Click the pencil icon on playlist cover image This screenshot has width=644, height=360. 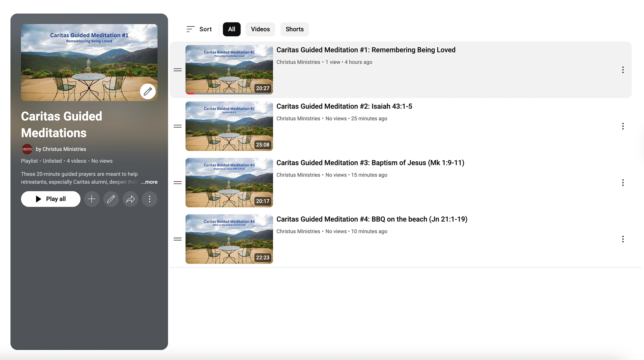pos(148,91)
